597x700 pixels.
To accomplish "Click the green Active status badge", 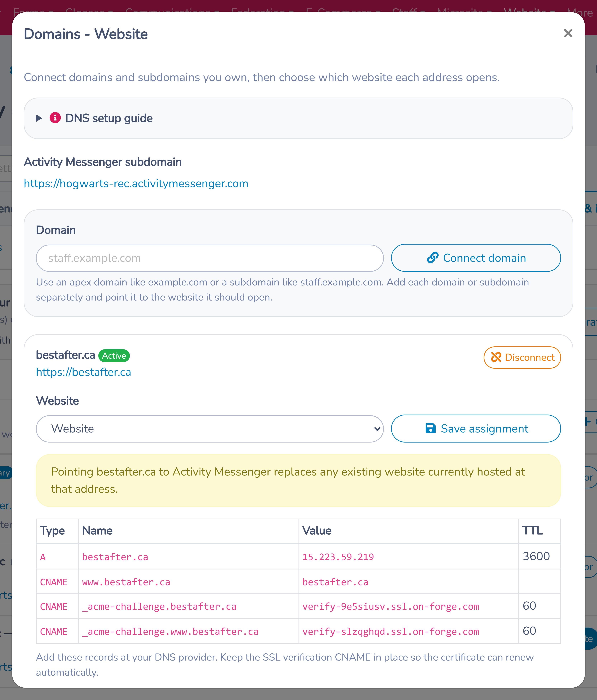I will (x=114, y=356).
